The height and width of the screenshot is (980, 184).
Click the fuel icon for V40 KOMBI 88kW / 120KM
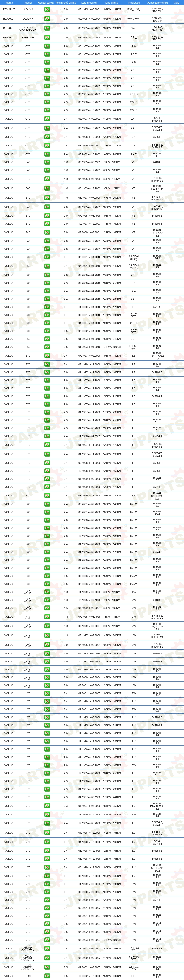coord(47,592)
